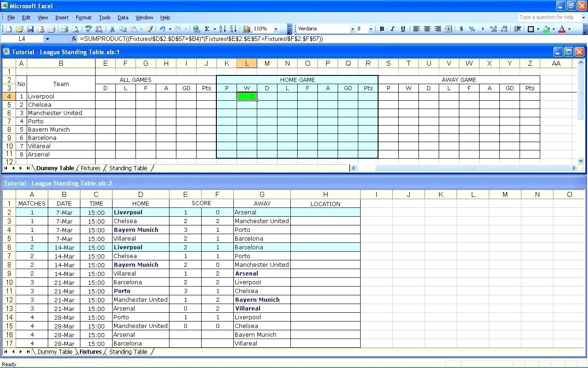
Task: Open the Verdana font name dropdown
Action: [x=352, y=29]
